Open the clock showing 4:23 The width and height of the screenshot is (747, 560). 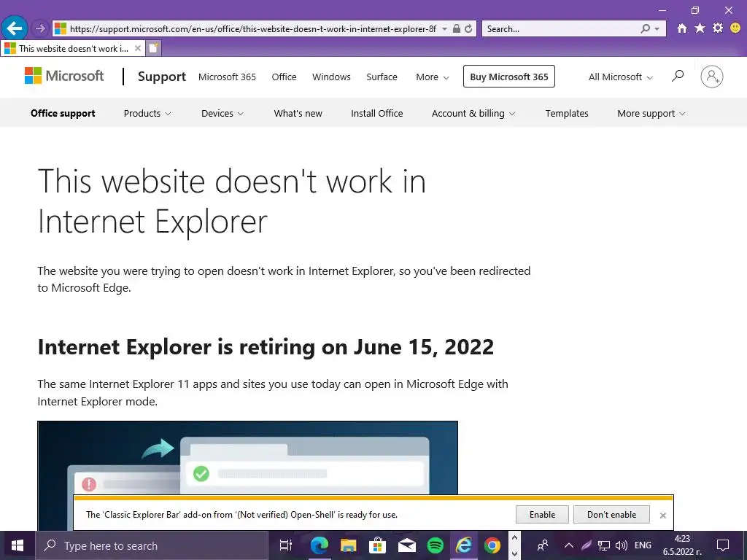coord(682,545)
